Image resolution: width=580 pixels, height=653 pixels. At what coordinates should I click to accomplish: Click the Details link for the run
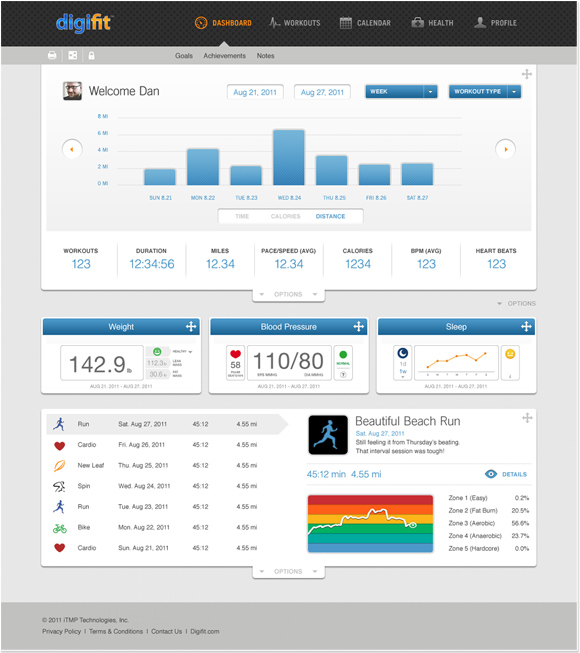(514, 474)
